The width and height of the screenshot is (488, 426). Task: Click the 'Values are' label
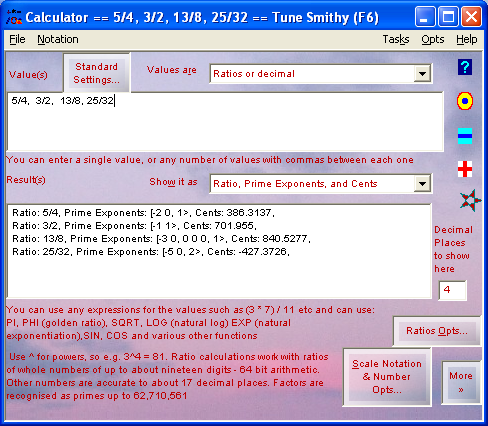click(x=171, y=70)
